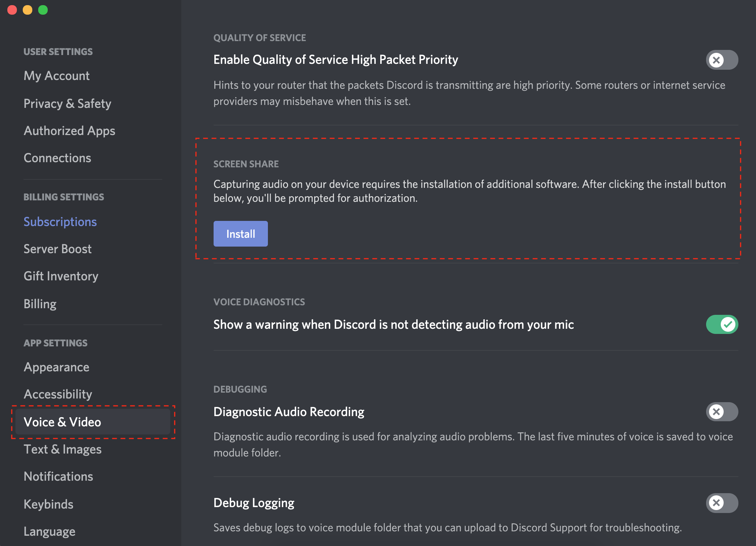756x546 pixels.
Task: Expand Keybinds settings section
Action: (48, 502)
